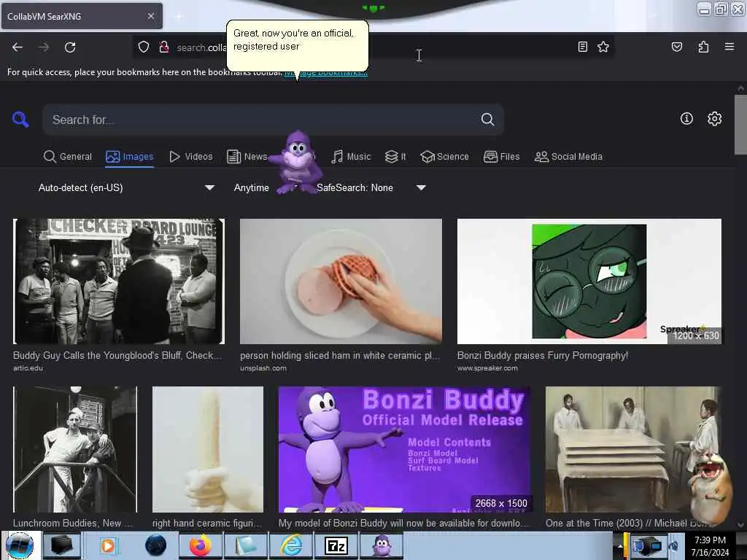Click the Bonzi Buddy Official Model thumbnail
Screen dimensions: 747x560
pos(404,449)
